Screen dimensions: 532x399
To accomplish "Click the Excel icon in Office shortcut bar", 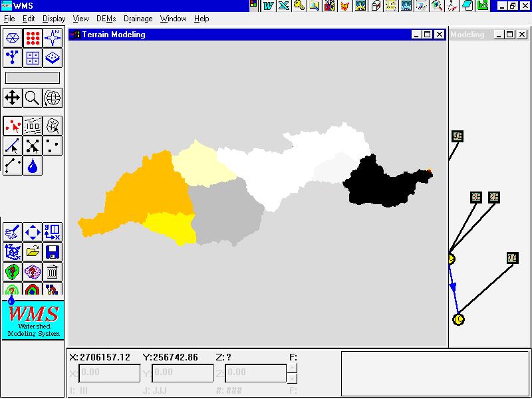I will pos(284,6).
